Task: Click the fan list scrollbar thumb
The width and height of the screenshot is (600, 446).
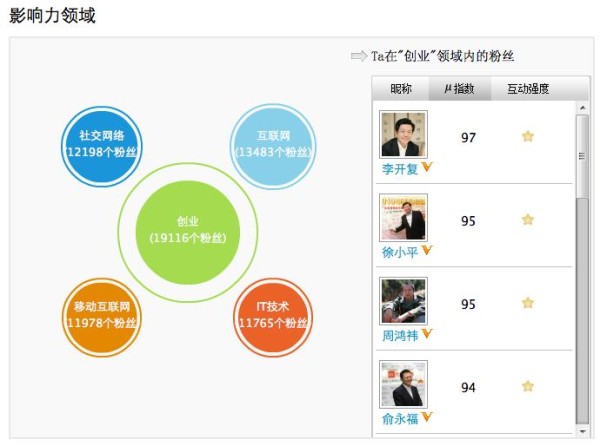Action: (582, 270)
